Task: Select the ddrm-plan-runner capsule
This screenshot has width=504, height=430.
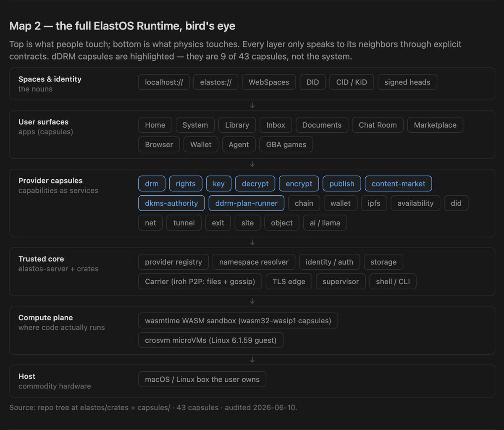Action: (x=246, y=203)
